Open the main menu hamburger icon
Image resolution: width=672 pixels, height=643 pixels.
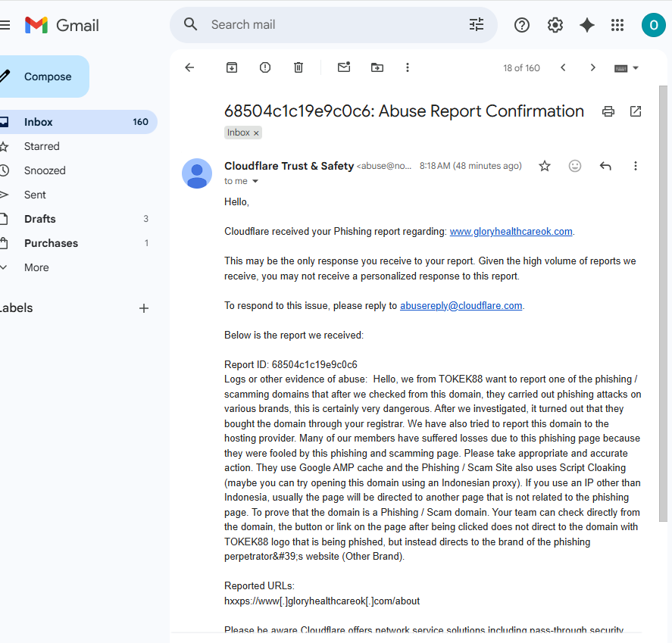(x=5, y=25)
